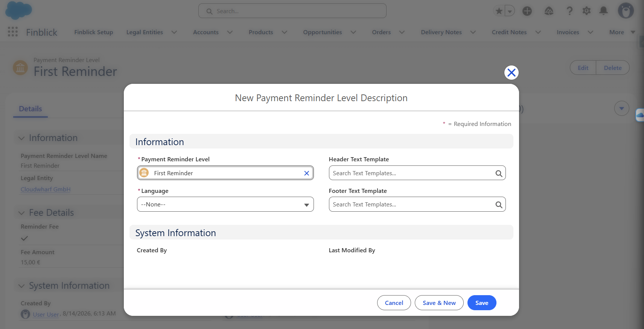Viewport: 644px width, 329px height.
Task: Open Cloudwharf GmbH link
Action: pyautogui.click(x=46, y=189)
